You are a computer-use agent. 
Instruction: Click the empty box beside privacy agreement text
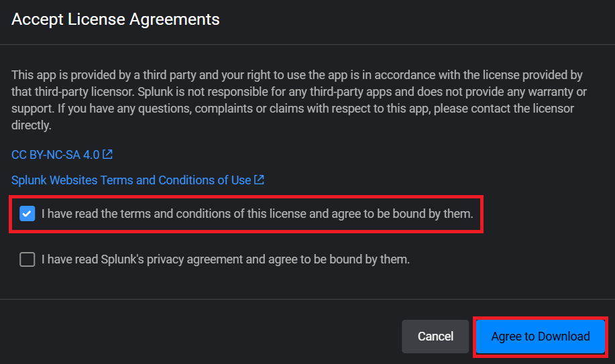click(27, 259)
